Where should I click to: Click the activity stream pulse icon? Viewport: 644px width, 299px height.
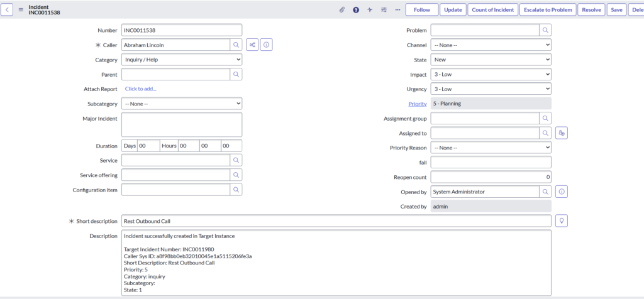[x=370, y=9]
